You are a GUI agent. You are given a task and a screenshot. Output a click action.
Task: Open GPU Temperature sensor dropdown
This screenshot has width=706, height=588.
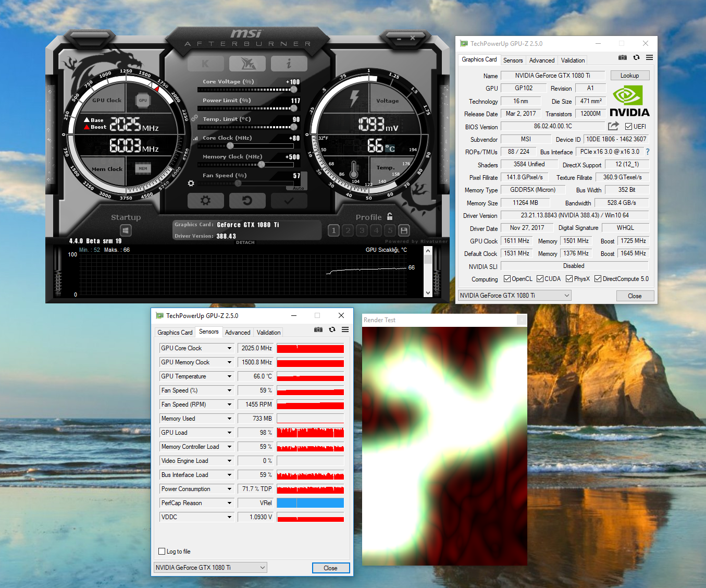[x=229, y=376]
